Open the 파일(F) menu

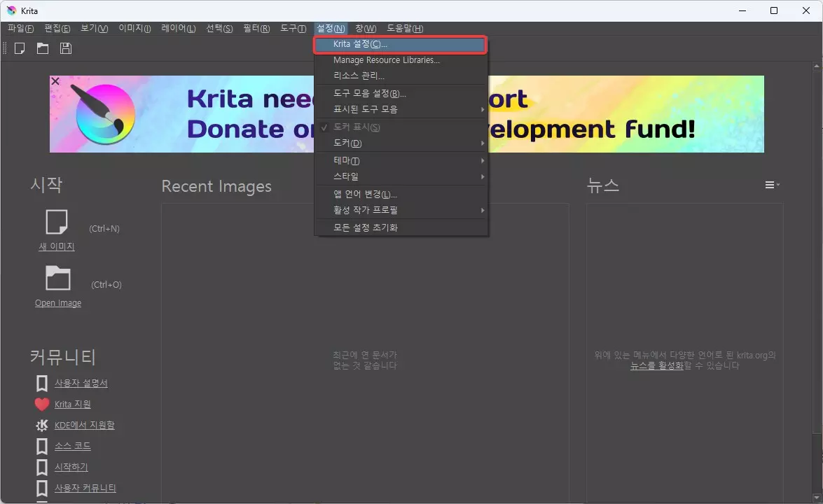[20, 28]
